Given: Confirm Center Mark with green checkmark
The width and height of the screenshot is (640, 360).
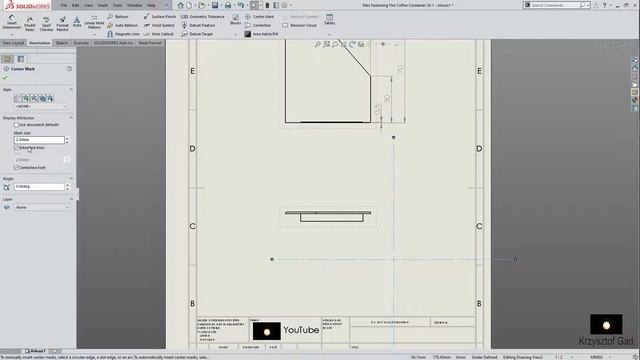Looking at the screenshot, I should (x=5, y=77).
